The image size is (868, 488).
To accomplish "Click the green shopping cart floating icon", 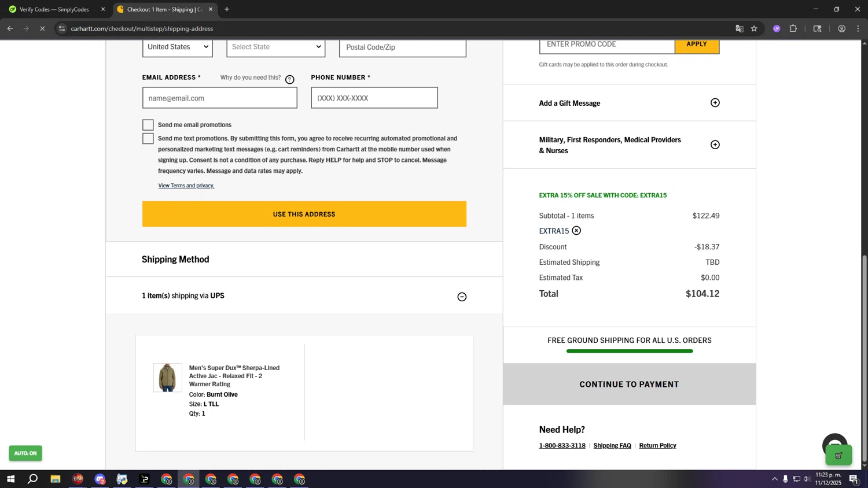I will [838, 456].
